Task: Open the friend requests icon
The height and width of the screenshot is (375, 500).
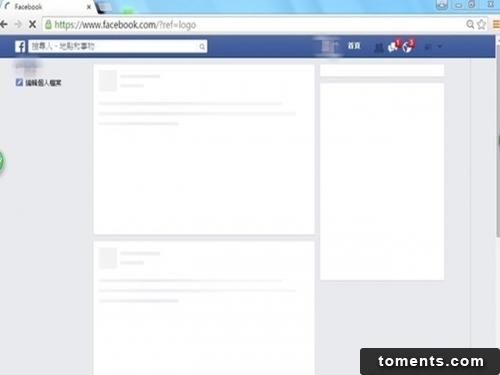Action: pos(379,48)
